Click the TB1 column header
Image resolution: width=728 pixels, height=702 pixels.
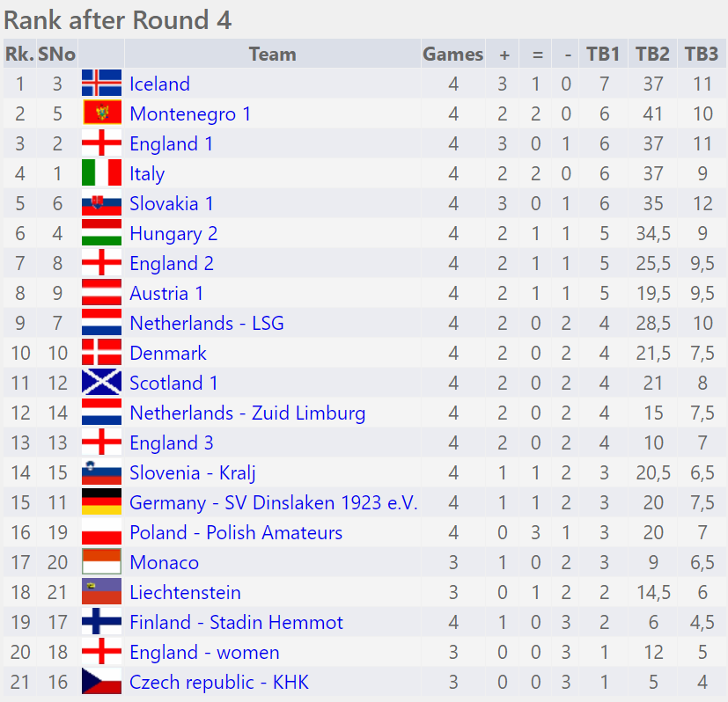click(x=603, y=54)
